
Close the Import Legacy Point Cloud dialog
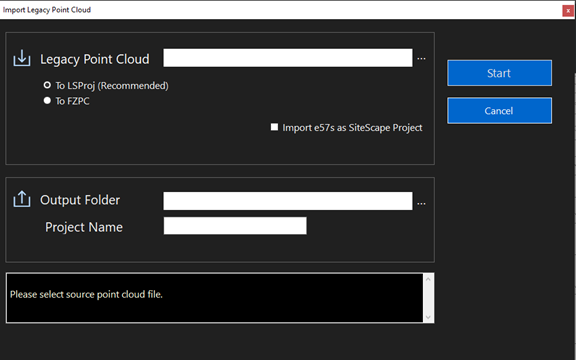point(568,11)
